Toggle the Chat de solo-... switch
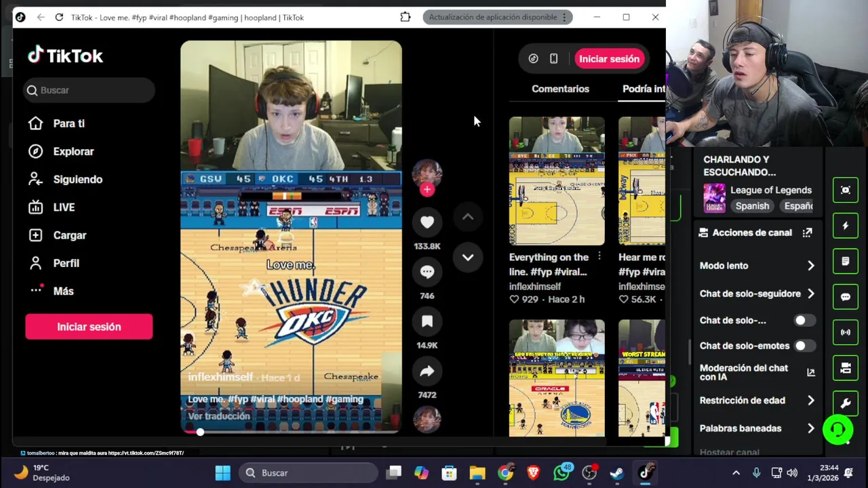The height and width of the screenshot is (488, 868). coord(804,320)
